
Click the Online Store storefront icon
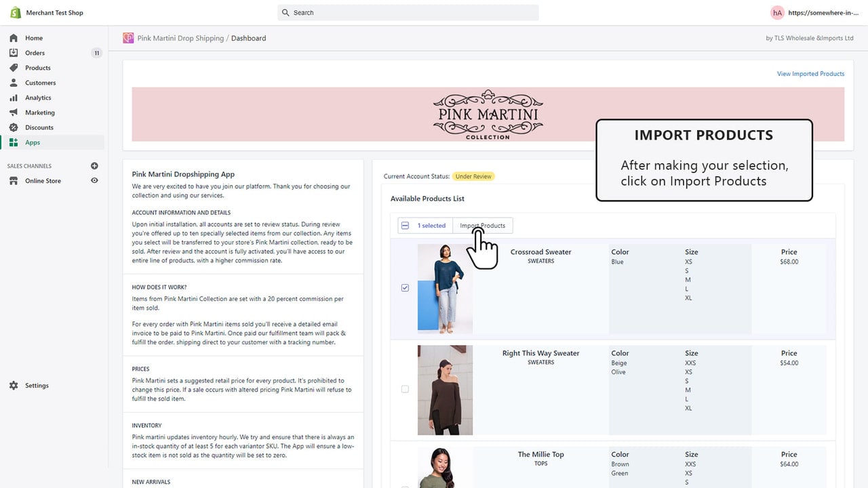click(x=13, y=181)
